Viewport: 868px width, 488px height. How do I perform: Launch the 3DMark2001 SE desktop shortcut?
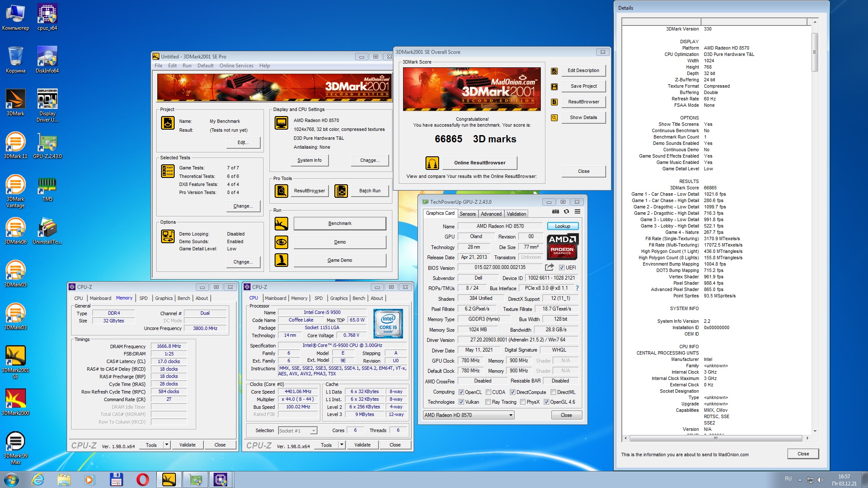[15, 362]
